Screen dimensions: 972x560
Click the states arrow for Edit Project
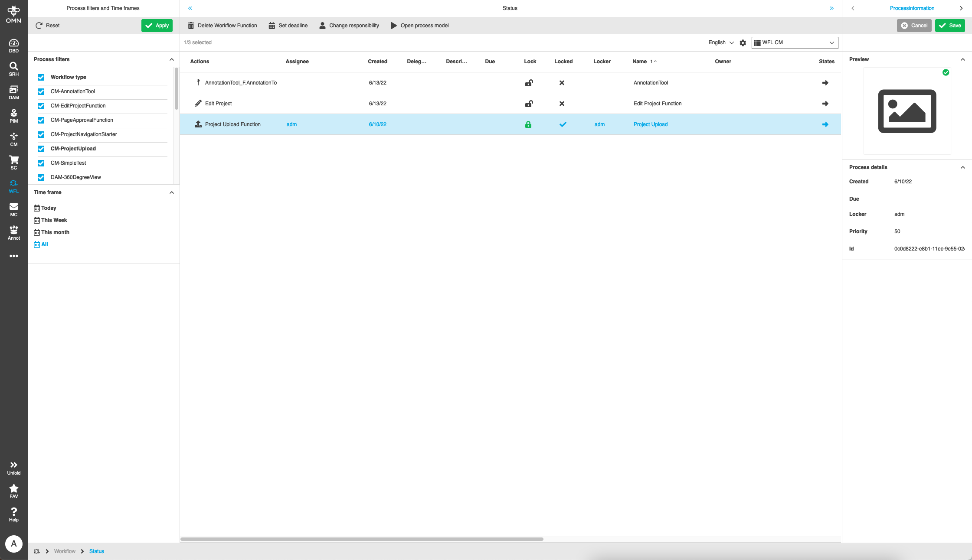tap(825, 104)
